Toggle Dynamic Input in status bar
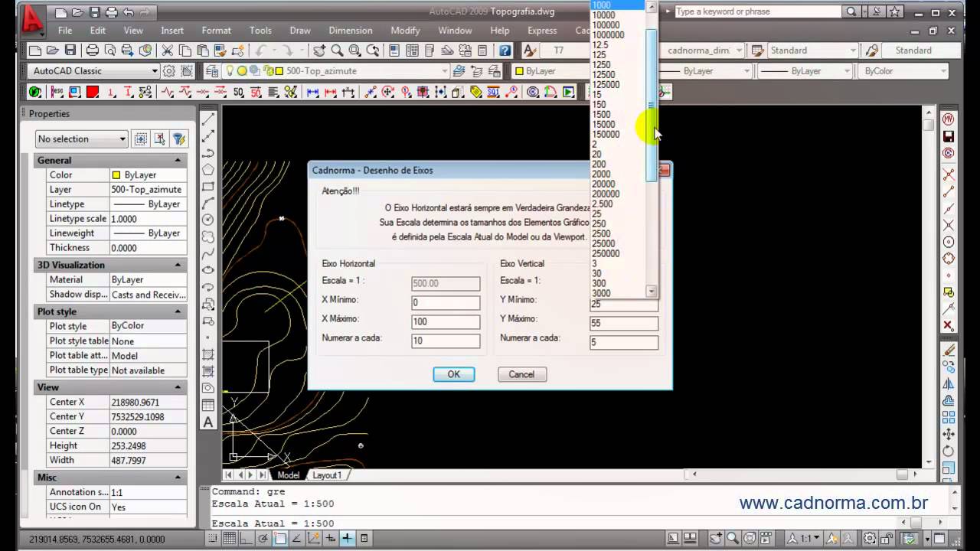The image size is (980, 551). (331, 539)
